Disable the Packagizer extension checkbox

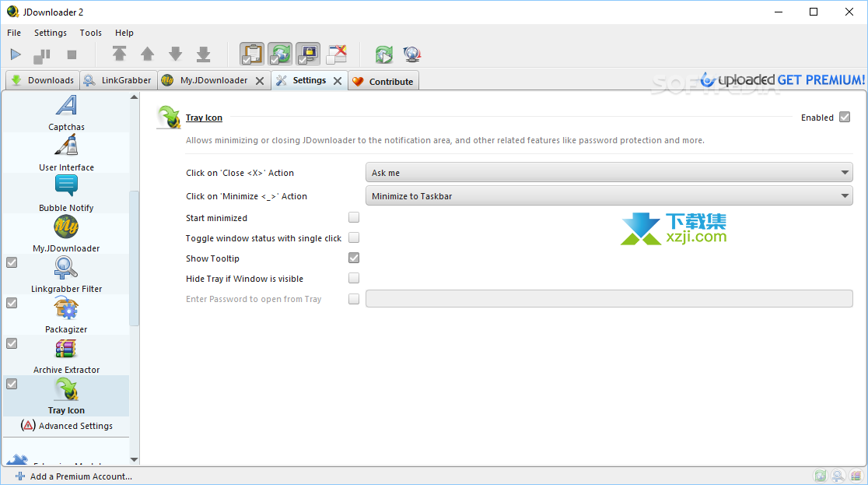[x=12, y=303]
